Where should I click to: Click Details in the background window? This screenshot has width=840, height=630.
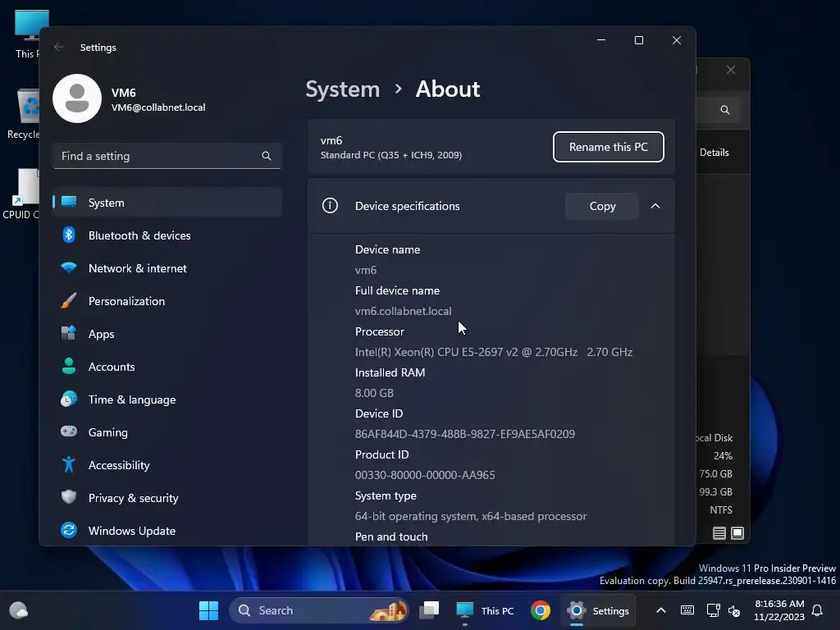click(x=714, y=153)
